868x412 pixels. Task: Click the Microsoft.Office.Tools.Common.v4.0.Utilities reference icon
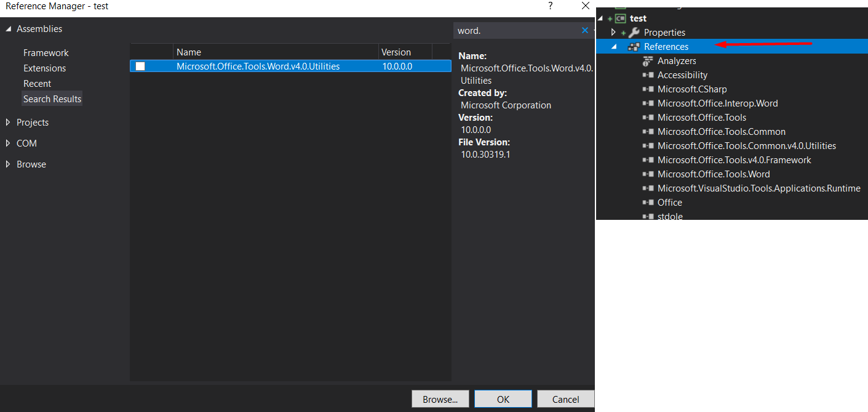(x=648, y=146)
